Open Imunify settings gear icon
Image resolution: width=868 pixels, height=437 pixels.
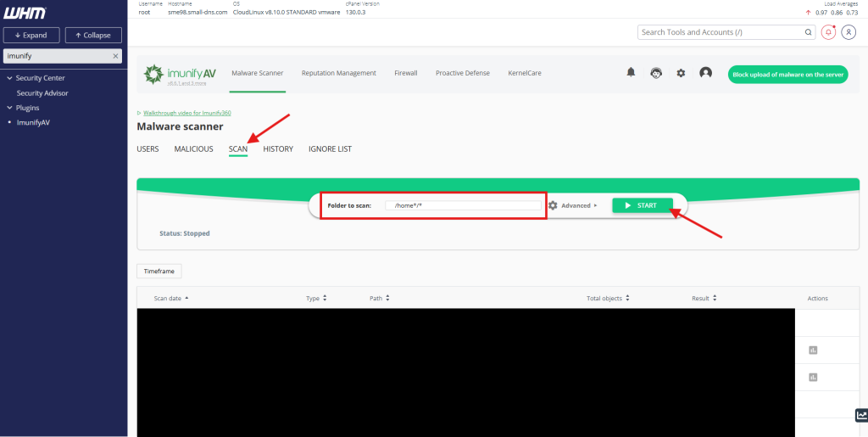pyautogui.click(x=681, y=73)
